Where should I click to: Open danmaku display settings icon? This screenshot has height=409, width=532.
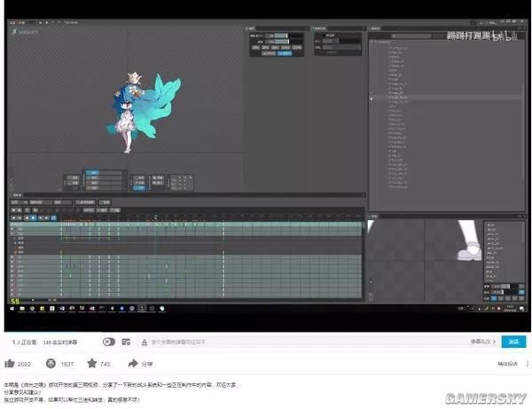coord(126,342)
